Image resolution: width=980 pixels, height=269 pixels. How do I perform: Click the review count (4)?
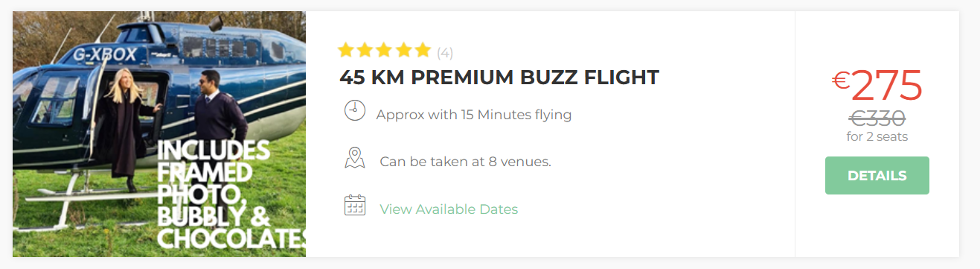pos(445,53)
